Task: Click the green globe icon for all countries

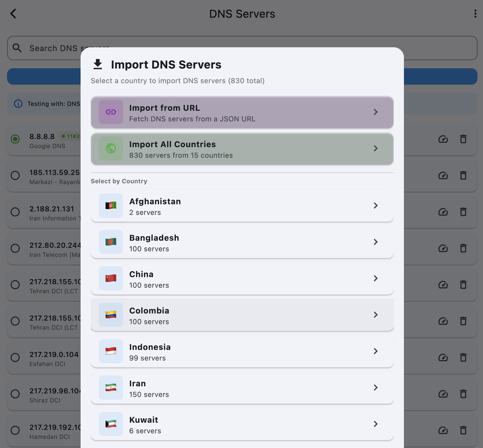Action: (x=111, y=148)
